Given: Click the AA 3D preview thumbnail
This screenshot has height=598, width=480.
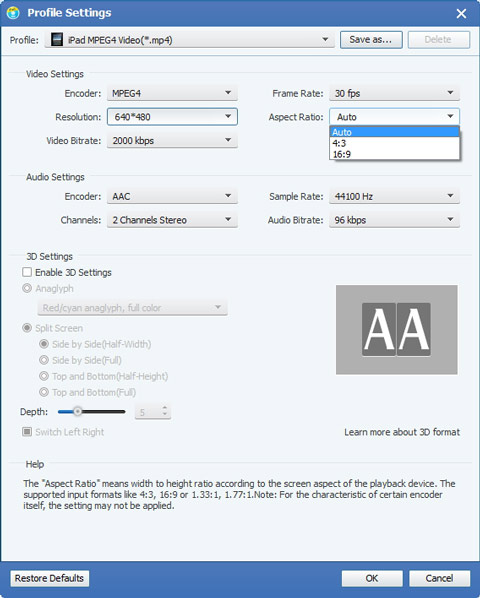Looking at the screenshot, I should click(397, 330).
